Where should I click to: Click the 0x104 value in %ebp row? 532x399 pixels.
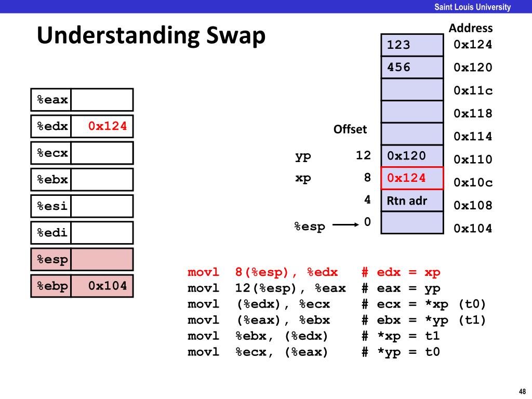point(108,286)
